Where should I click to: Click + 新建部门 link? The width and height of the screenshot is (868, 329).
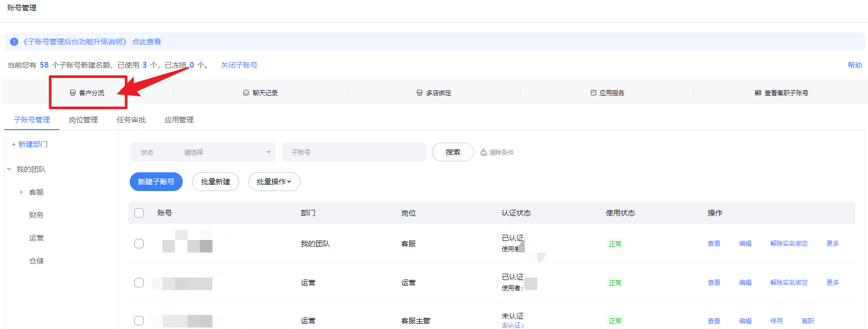coord(30,144)
